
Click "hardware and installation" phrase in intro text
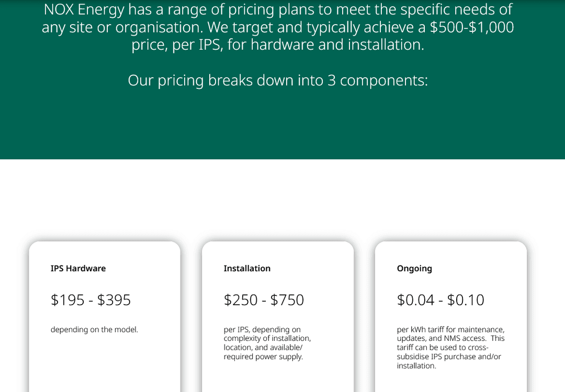pyautogui.click(x=337, y=45)
